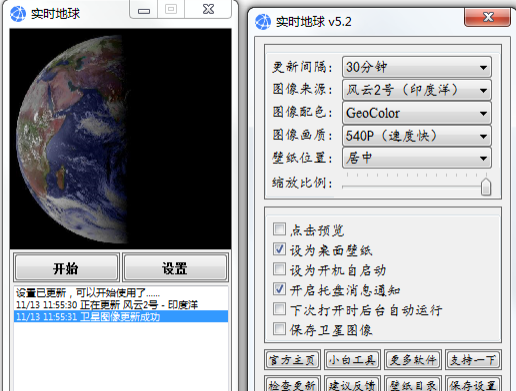Click the 图像画质 label
Viewport: 516px width, 391px height.
pos(302,135)
